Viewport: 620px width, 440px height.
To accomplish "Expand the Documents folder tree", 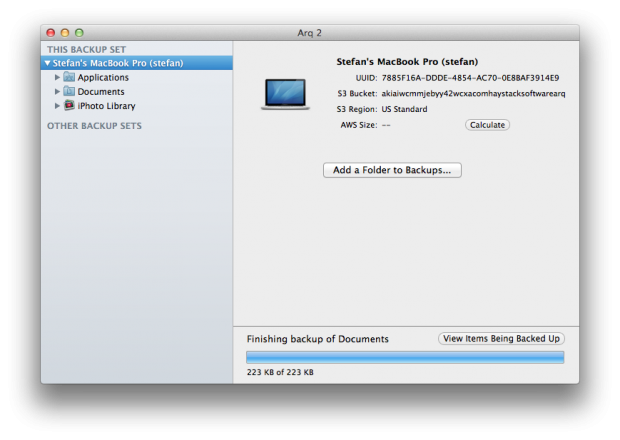I will (x=57, y=91).
